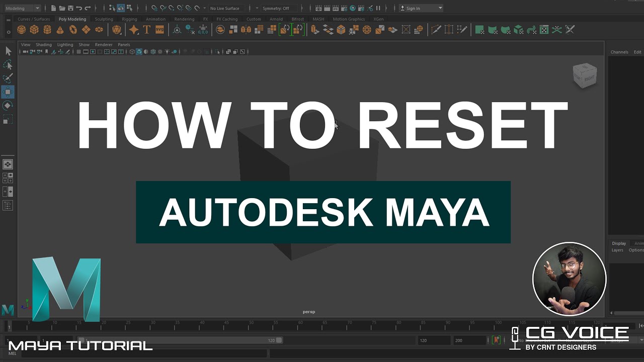Create a polygon sphere from the shelf
The image size is (644, 362).
click(x=21, y=30)
